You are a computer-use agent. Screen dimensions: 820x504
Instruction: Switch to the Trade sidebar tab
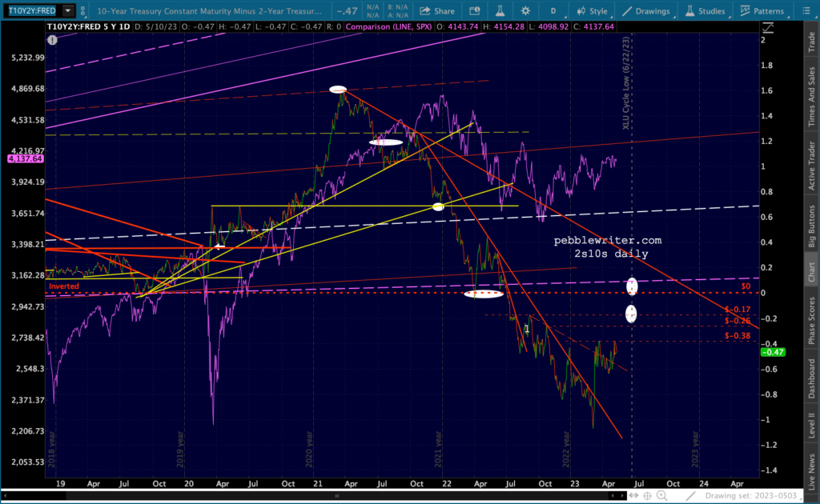point(812,42)
